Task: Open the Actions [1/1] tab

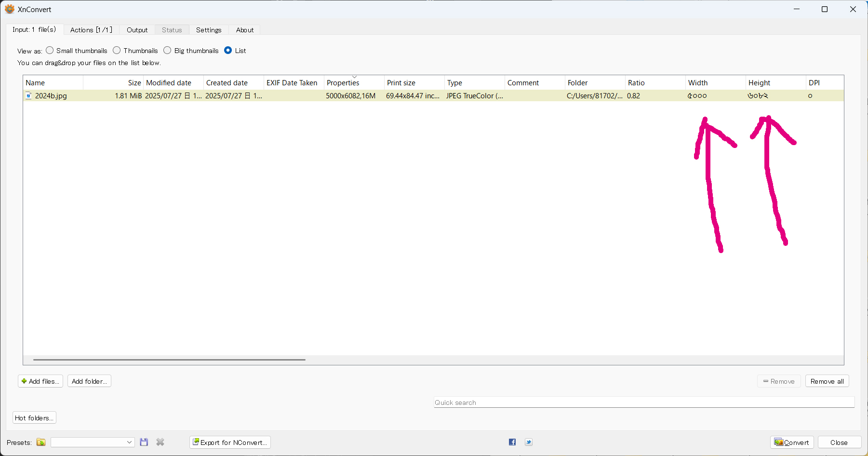Action: click(91, 30)
